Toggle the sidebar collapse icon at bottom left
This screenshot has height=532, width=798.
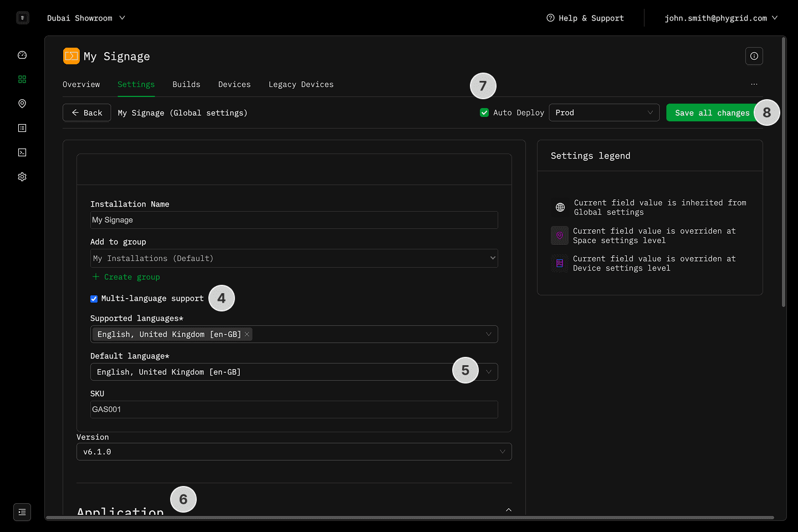click(22, 512)
